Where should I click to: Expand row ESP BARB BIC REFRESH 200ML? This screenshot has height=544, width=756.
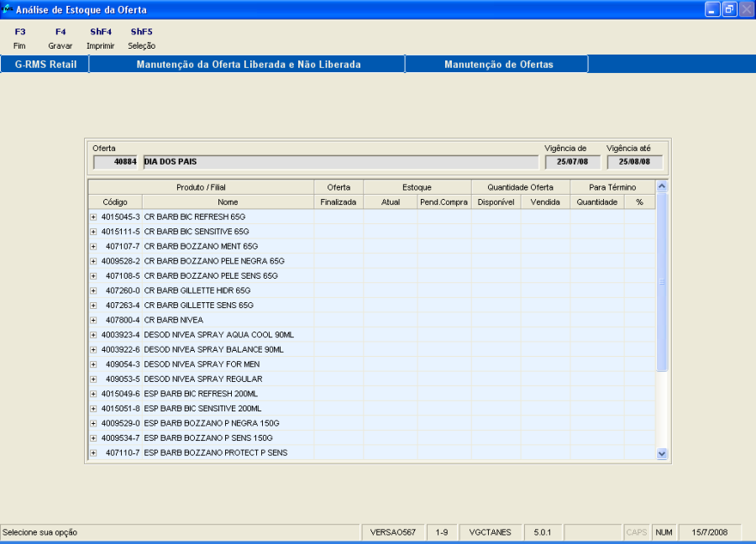coord(93,394)
